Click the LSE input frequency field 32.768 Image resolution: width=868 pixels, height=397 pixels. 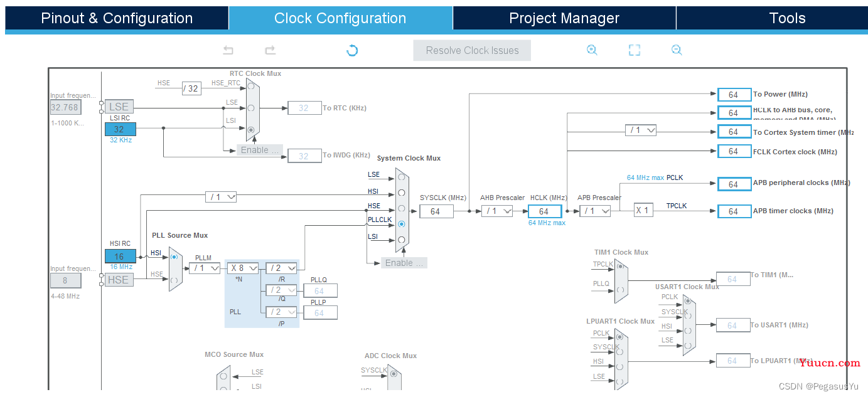[65, 107]
